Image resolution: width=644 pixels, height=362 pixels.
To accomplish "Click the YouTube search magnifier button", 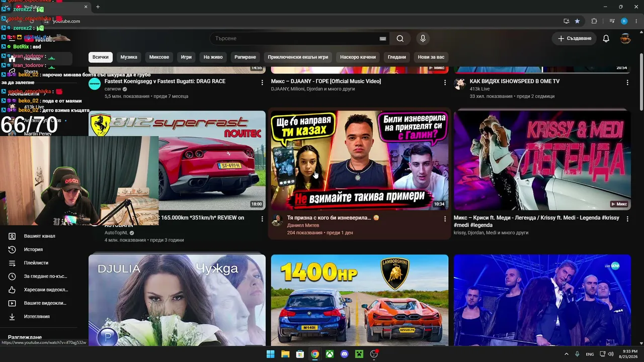I will 400,39.
